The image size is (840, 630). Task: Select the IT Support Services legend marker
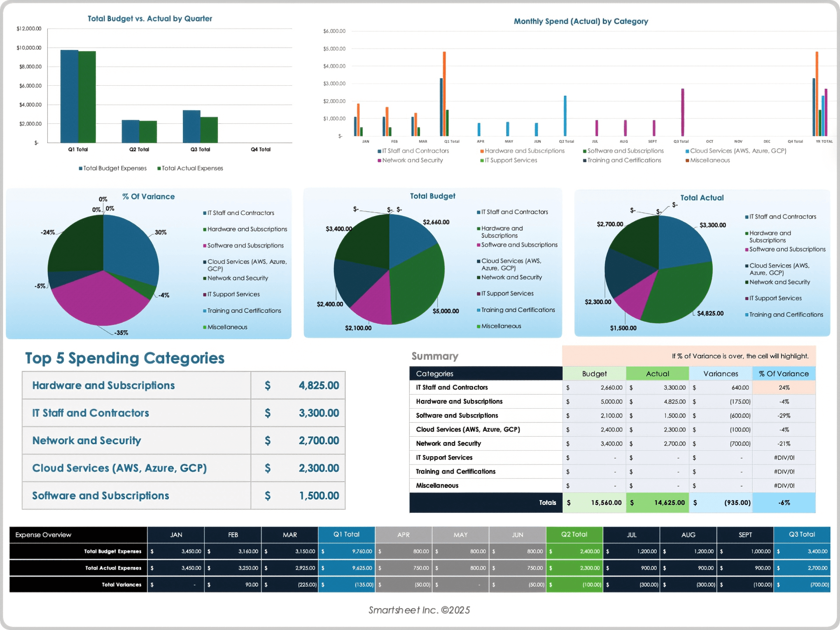(x=481, y=160)
